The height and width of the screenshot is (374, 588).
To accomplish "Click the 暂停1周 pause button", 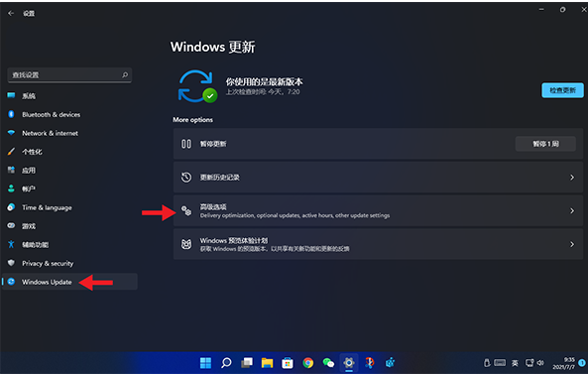I will coord(545,144).
